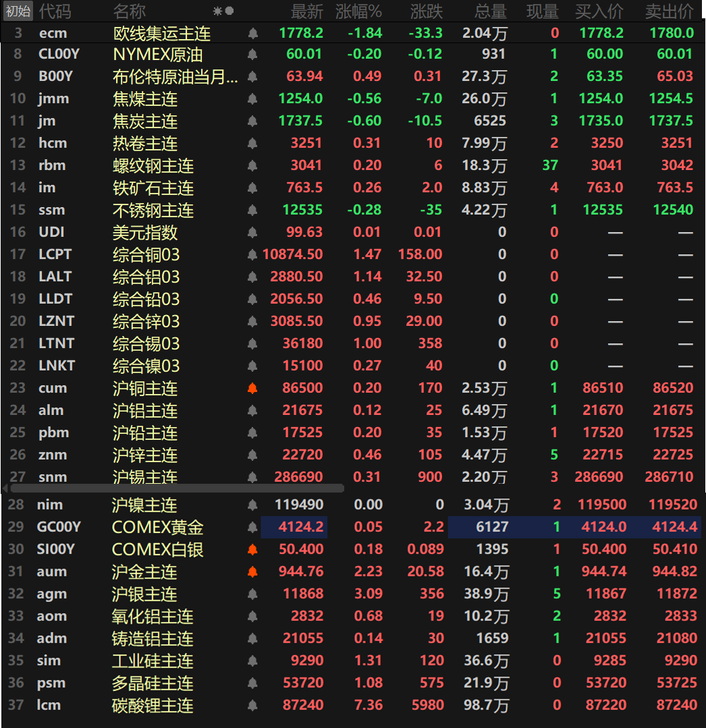Disable the orange alert bell for 沪金主连
This screenshot has width=706, height=728.
point(252,571)
